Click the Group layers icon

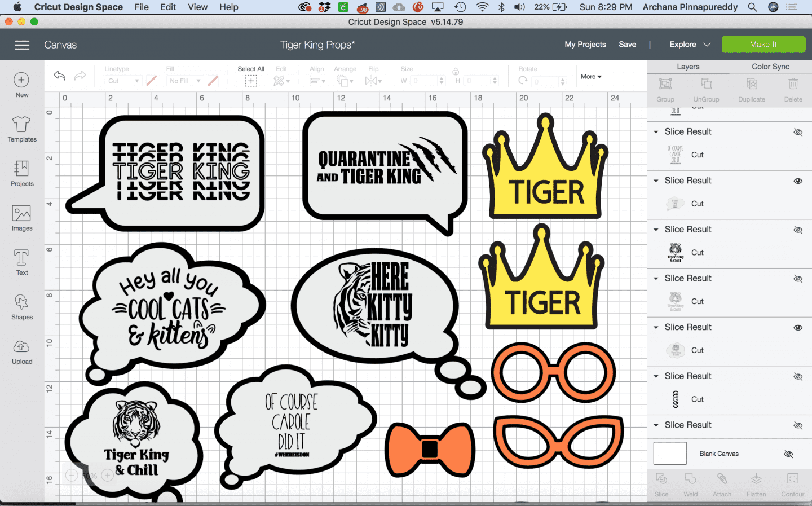click(x=665, y=84)
